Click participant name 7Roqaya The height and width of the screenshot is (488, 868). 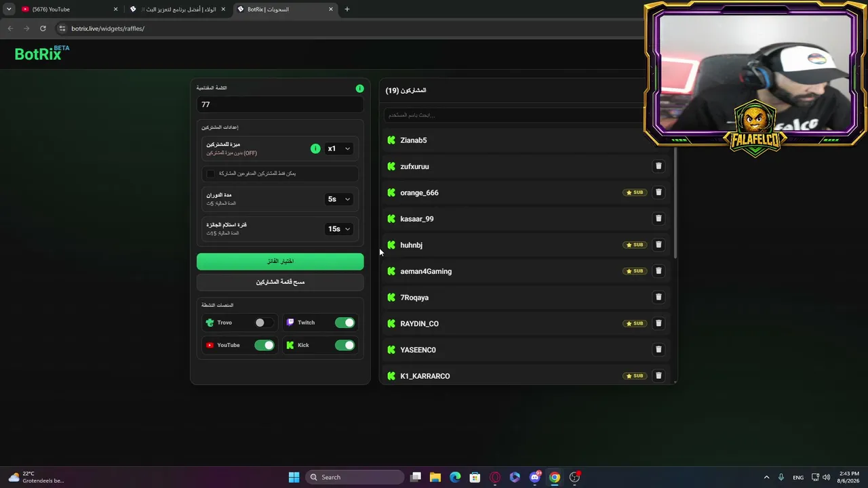click(414, 298)
